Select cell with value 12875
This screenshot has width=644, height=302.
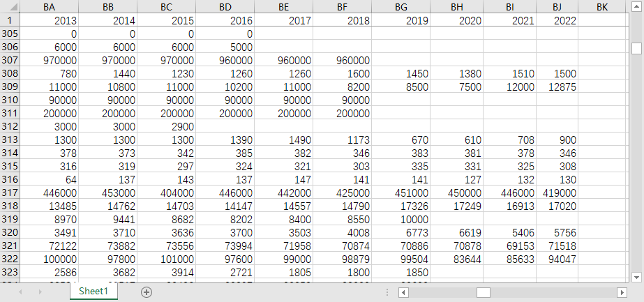tap(557, 87)
